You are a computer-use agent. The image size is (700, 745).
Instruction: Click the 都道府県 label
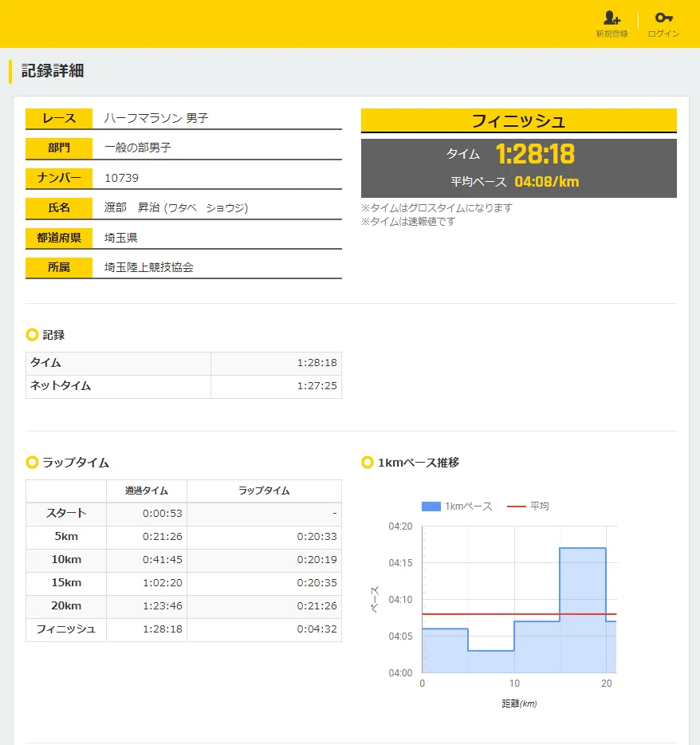pyautogui.click(x=59, y=238)
